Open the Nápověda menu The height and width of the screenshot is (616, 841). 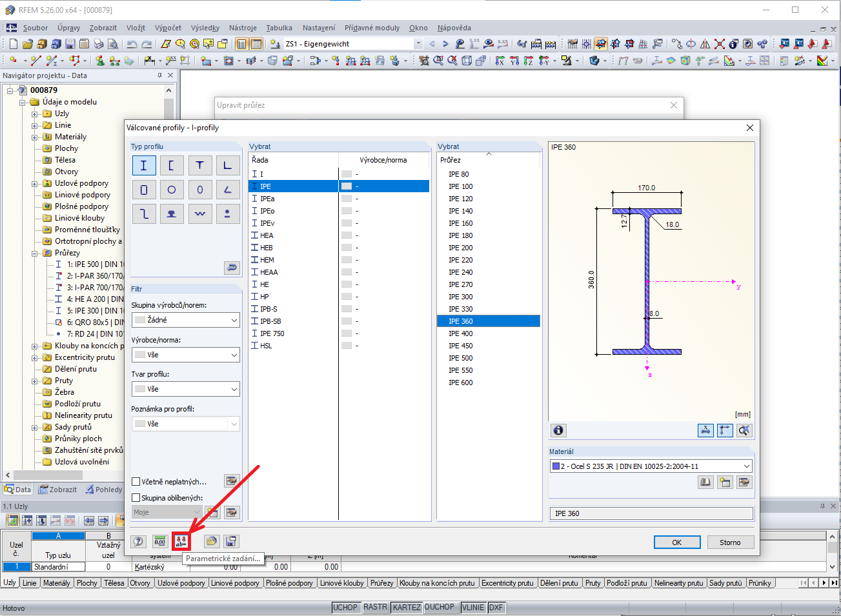(x=454, y=28)
